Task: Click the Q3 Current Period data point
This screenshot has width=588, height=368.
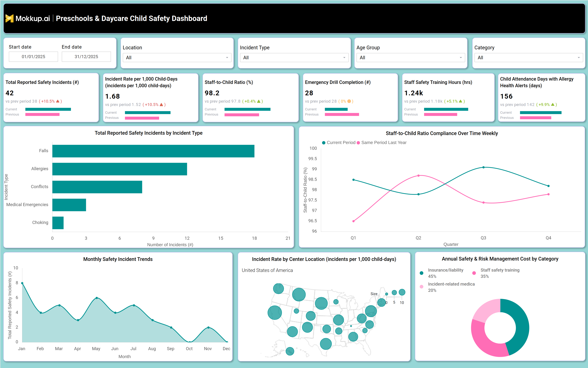Action: 483,167
